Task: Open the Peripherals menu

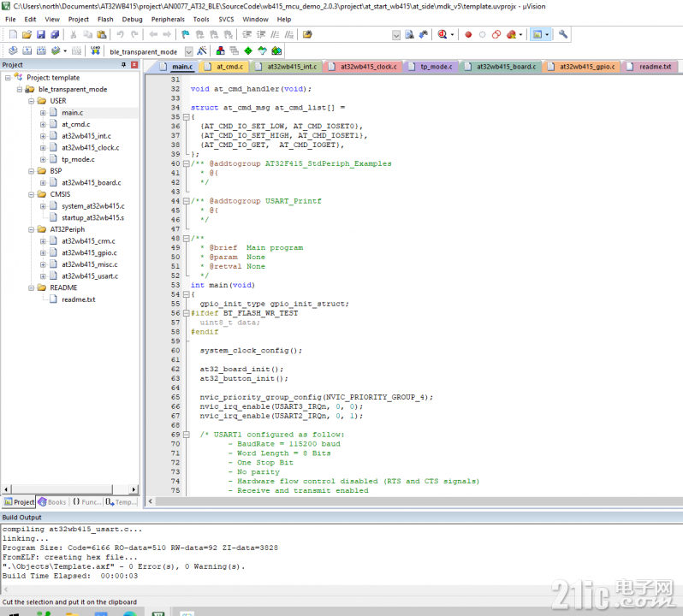Action: [168, 19]
